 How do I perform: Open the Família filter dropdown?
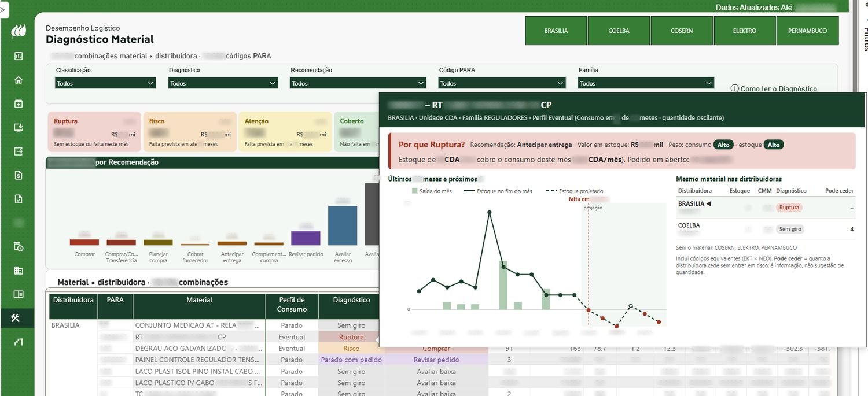646,83
